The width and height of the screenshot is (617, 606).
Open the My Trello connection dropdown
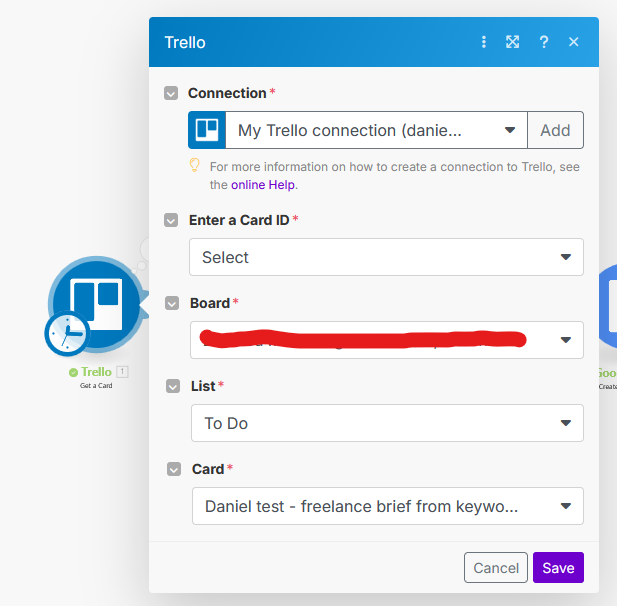point(376,130)
